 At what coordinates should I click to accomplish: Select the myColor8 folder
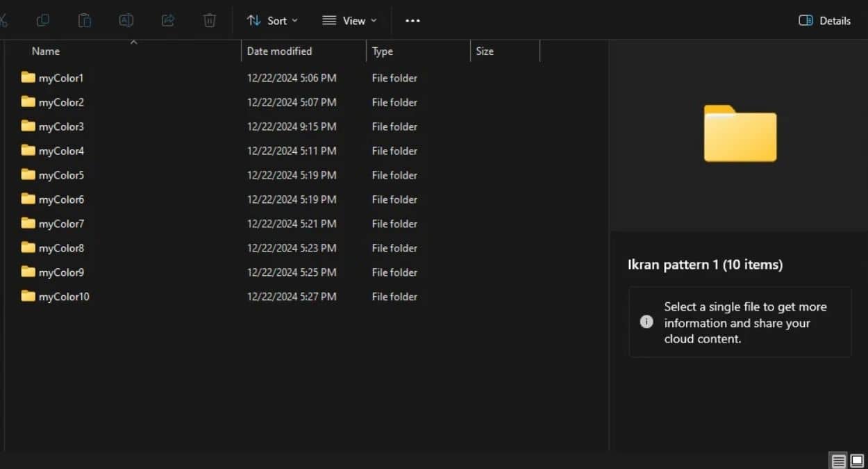click(x=52, y=248)
